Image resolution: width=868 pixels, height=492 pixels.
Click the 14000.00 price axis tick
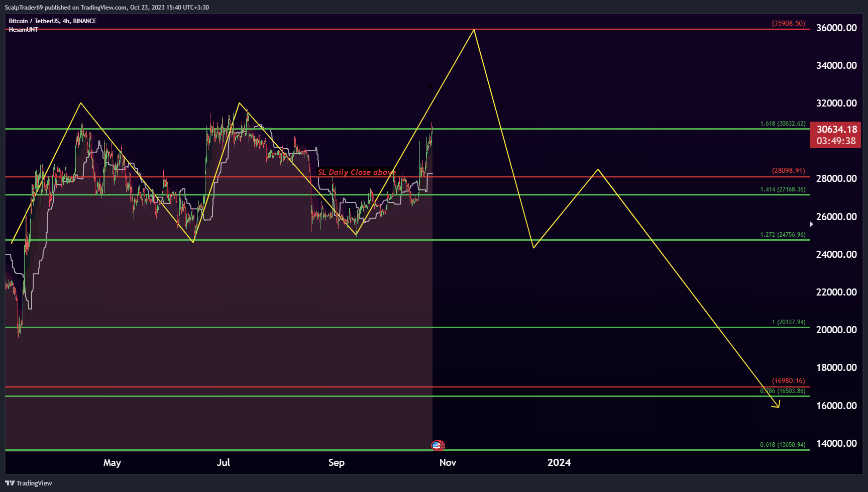[836, 443]
